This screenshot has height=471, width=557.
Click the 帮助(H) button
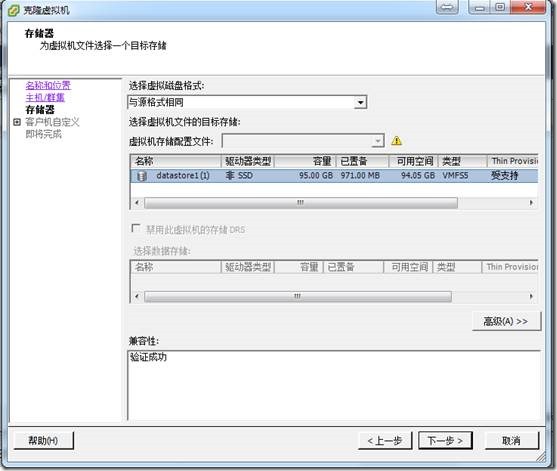(x=43, y=441)
